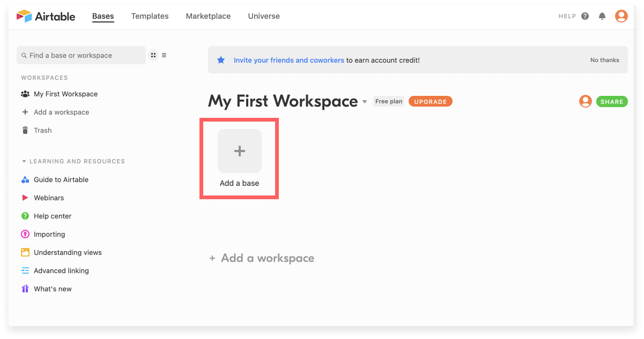644x339 pixels.
Task: Click large Add a workspace in main area
Action: click(262, 258)
